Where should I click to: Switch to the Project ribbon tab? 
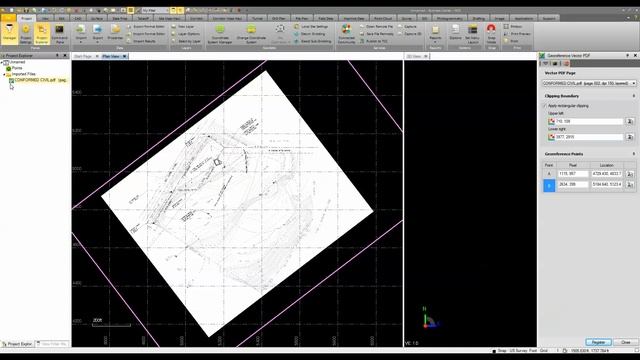[27, 18]
